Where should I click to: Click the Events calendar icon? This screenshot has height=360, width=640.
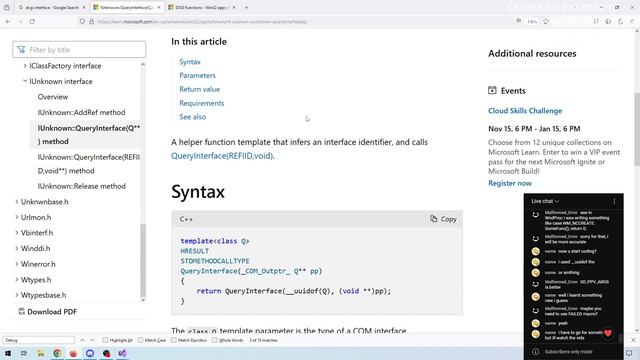click(492, 90)
